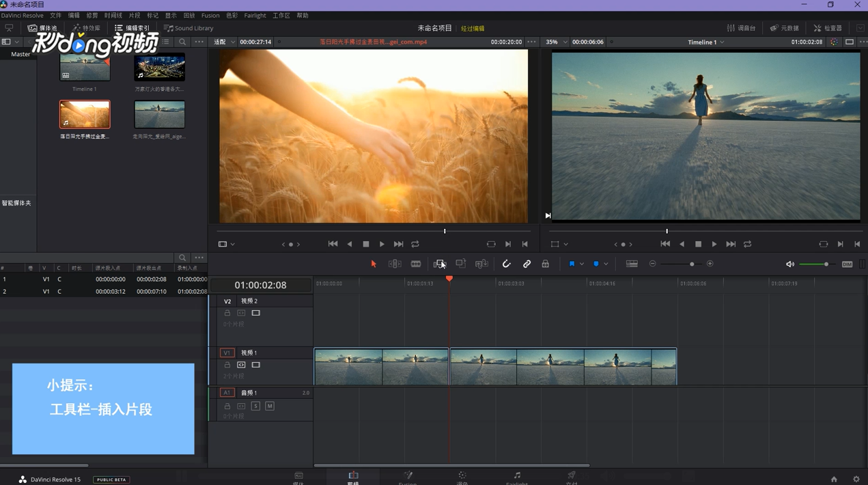This screenshot has width=868, height=485.
Task: Click the Overwrite Clip toolbar icon
Action: (461, 264)
